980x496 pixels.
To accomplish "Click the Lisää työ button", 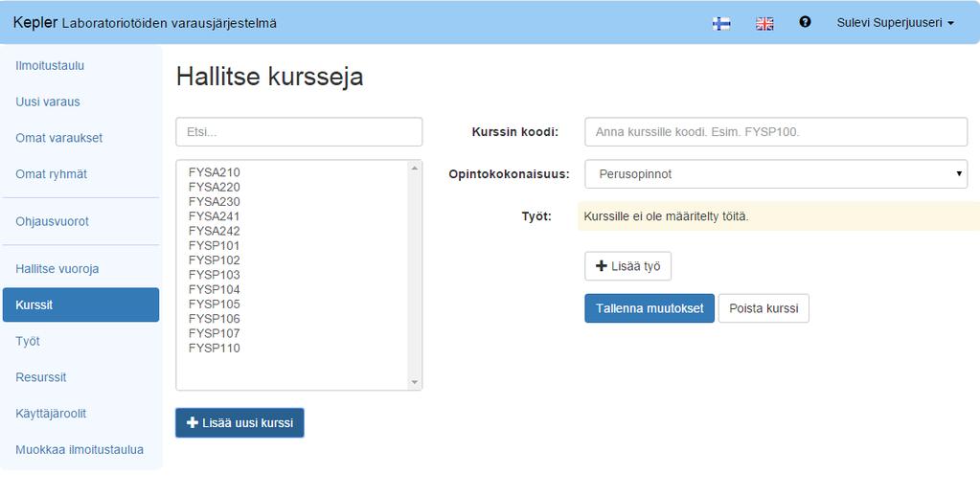I will pos(627,266).
